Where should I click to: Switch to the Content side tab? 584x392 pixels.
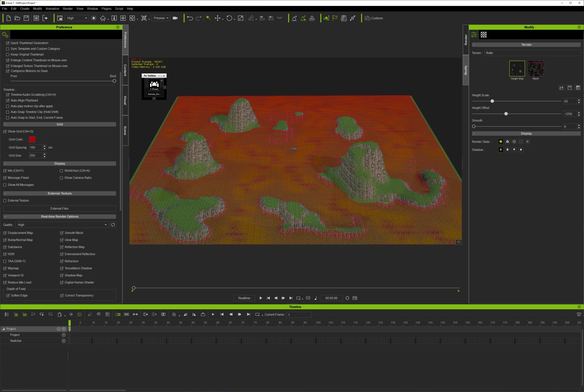click(125, 70)
